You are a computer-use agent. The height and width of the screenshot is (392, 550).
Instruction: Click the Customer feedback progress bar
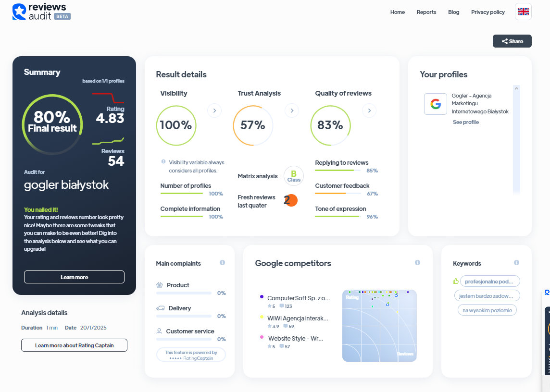[338, 194]
